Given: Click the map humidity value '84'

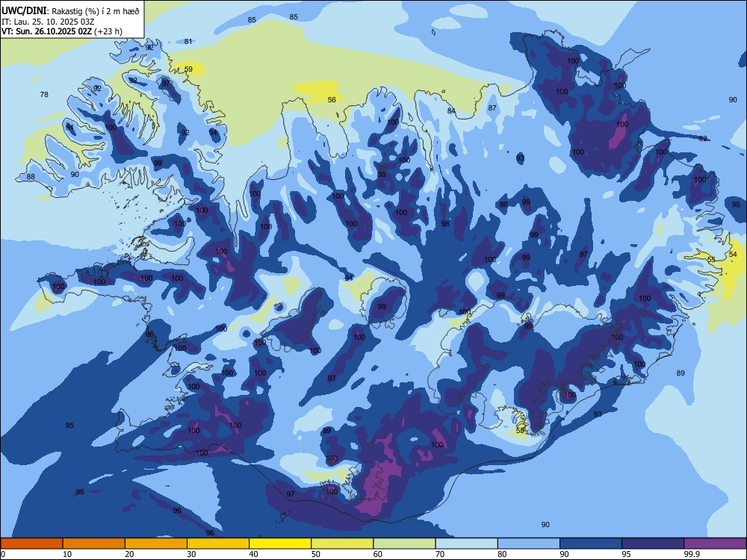Looking at the screenshot, I should (451, 111).
